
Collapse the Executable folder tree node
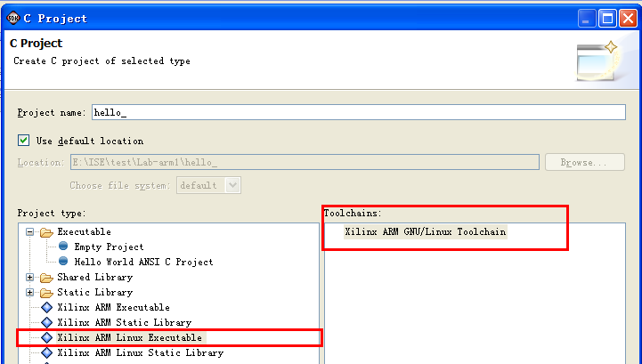click(x=29, y=231)
